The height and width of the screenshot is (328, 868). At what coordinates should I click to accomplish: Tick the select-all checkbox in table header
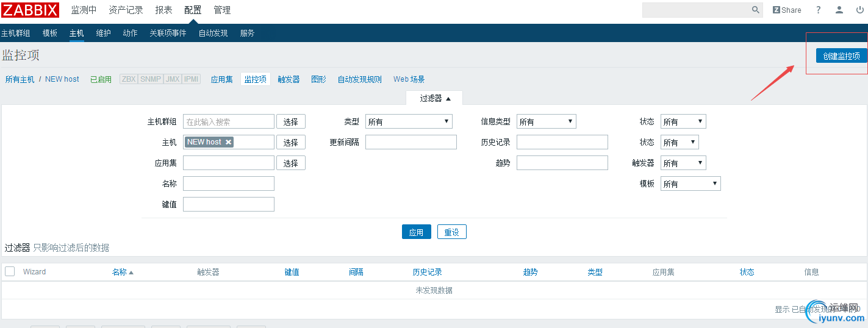click(10, 271)
